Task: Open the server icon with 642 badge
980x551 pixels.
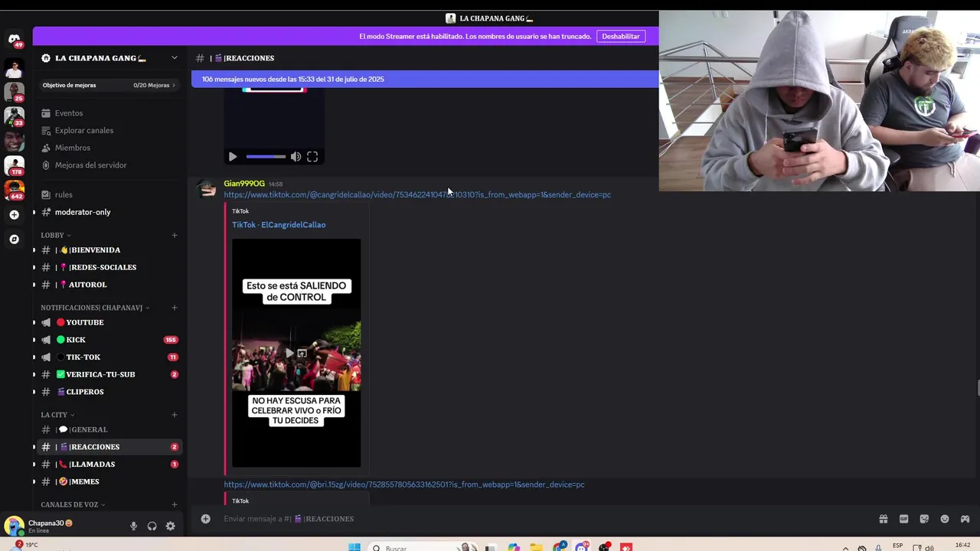Action: point(14,191)
